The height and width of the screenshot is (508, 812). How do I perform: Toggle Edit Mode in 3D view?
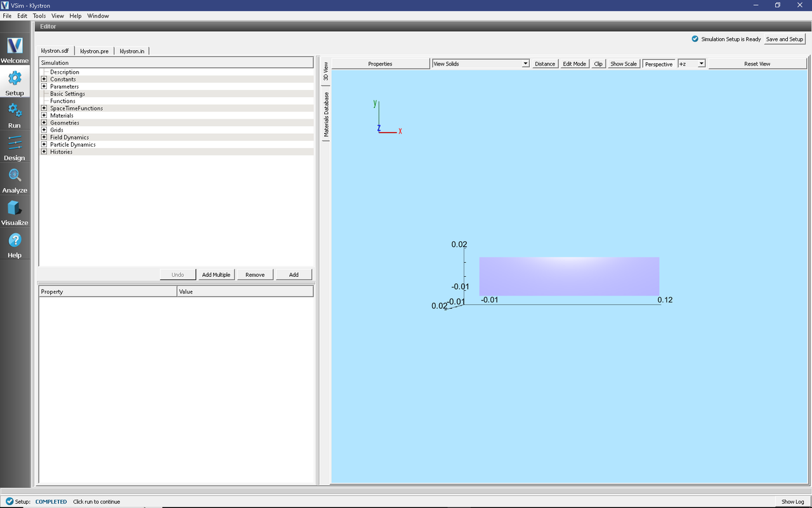point(574,63)
